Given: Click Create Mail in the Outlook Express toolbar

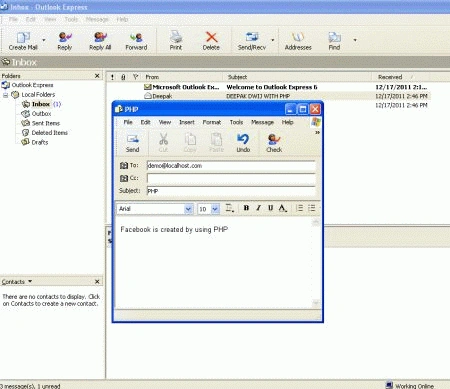Looking at the screenshot, I should pos(23,41).
